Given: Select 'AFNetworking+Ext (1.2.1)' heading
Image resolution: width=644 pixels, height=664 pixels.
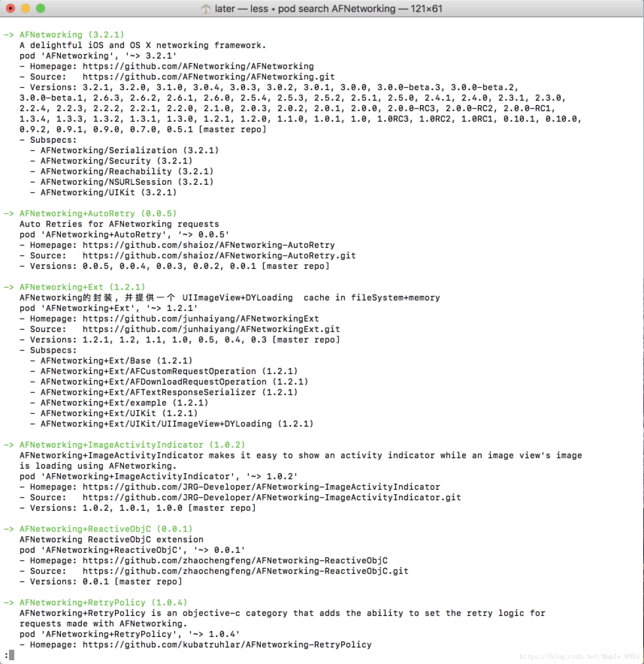Looking at the screenshot, I should point(82,287).
